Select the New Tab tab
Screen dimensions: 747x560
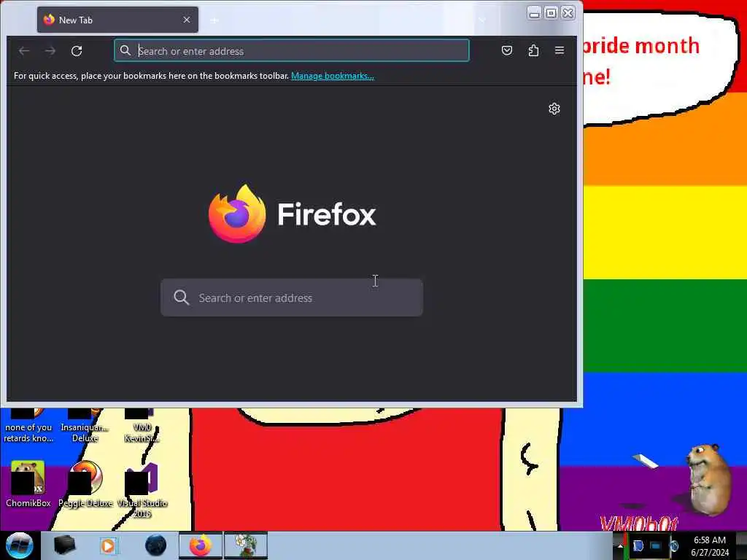click(x=117, y=20)
